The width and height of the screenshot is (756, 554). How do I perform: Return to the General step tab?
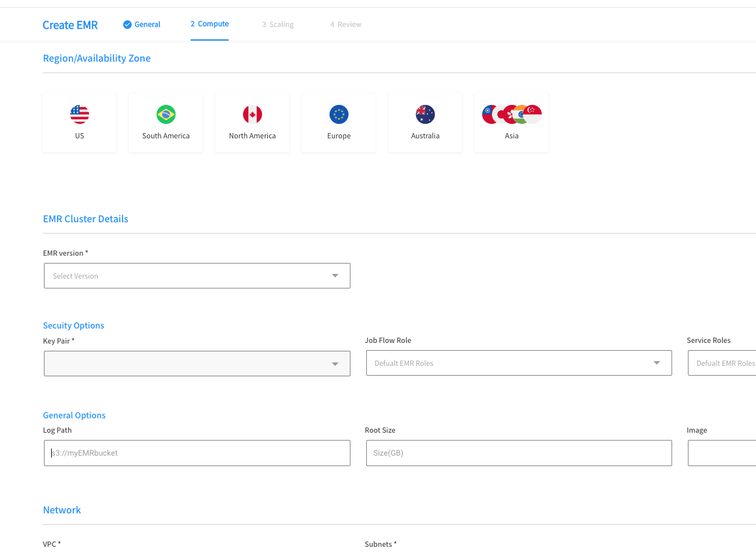pyautogui.click(x=147, y=25)
